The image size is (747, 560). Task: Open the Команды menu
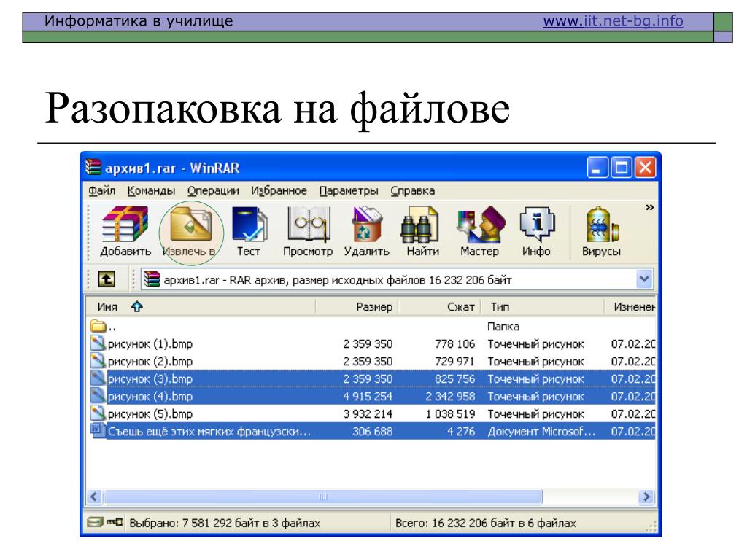tap(151, 191)
